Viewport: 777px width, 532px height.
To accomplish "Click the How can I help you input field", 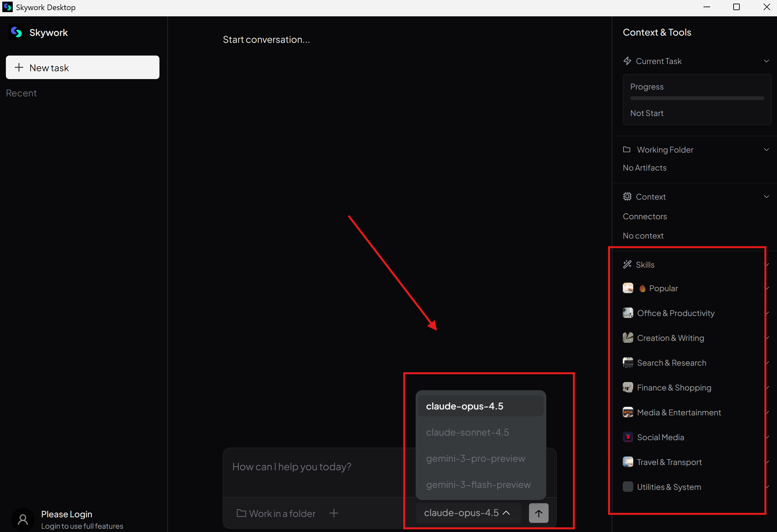I will pyautogui.click(x=314, y=467).
